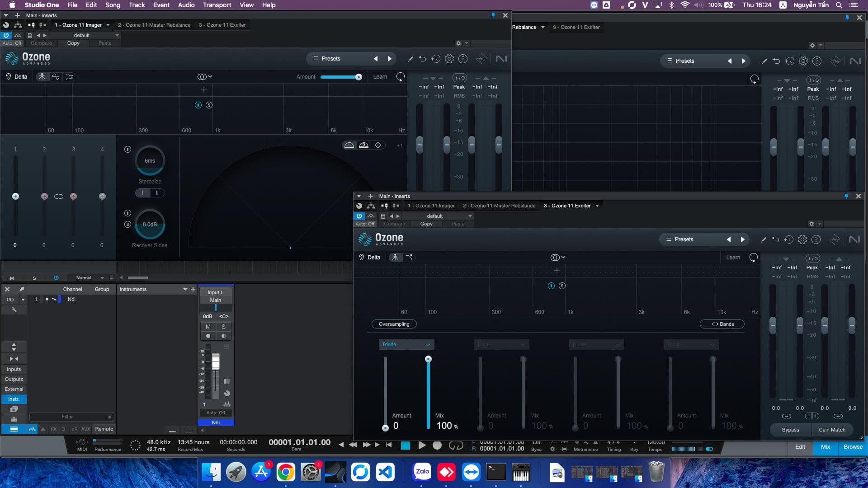Toggle Delta monitoring in the Imager

coord(17,77)
